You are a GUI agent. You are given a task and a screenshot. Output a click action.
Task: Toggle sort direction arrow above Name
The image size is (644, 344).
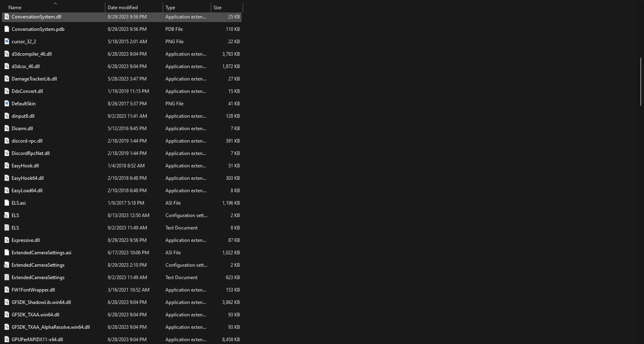point(56,3)
